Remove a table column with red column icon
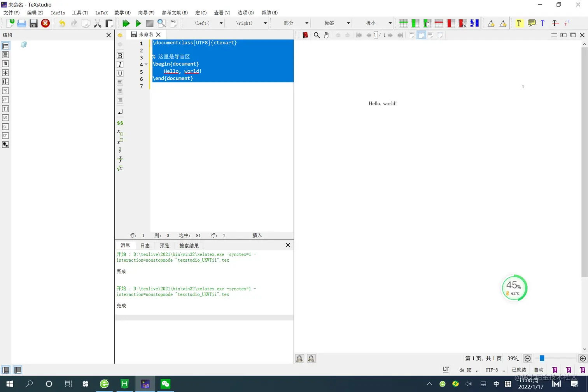The width and height of the screenshot is (588, 392). 451,23
